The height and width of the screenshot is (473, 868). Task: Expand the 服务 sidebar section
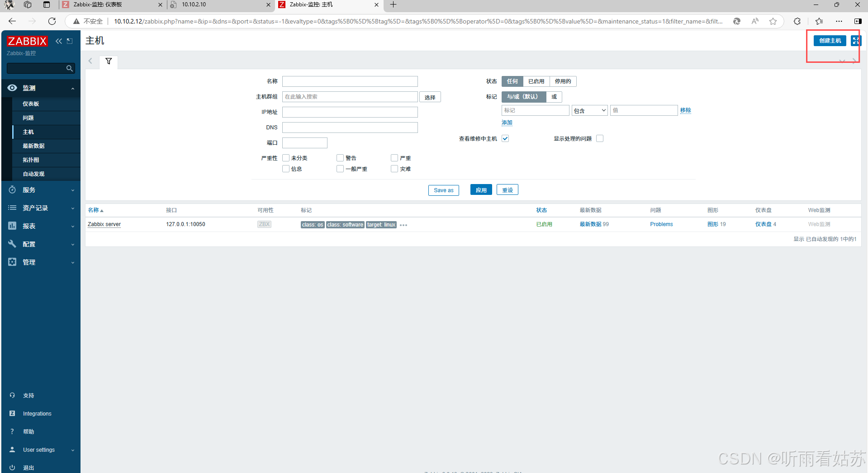coord(72,190)
